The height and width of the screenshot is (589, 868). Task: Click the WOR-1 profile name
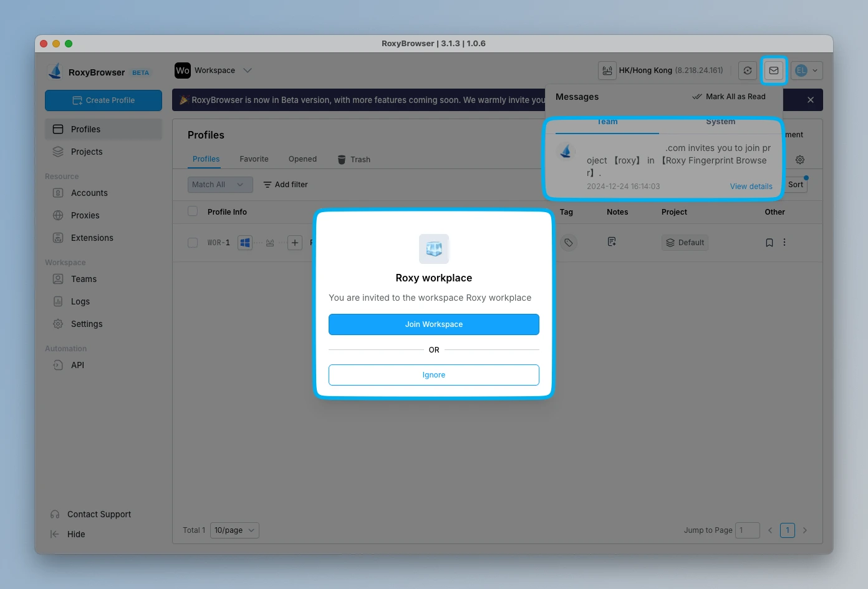point(219,243)
